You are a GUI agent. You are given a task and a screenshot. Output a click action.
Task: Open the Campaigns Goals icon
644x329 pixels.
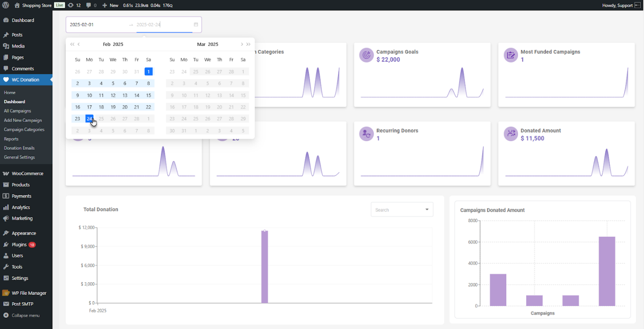pyautogui.click(x=366, y=55)
